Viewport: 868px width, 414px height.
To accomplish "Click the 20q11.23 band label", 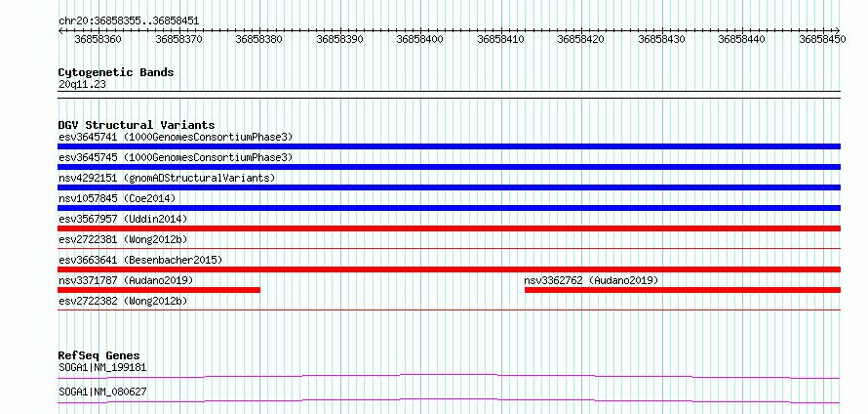I will click(x=83, y=85).
